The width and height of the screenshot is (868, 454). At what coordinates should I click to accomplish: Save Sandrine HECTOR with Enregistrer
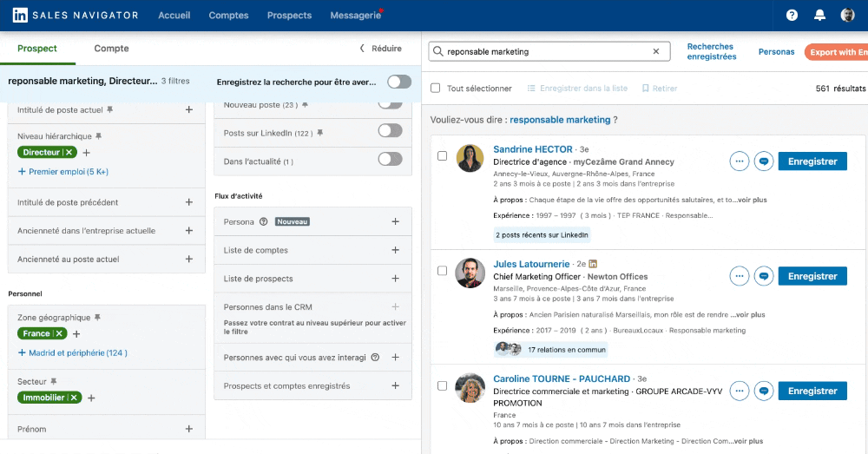(x=812, y=161)
